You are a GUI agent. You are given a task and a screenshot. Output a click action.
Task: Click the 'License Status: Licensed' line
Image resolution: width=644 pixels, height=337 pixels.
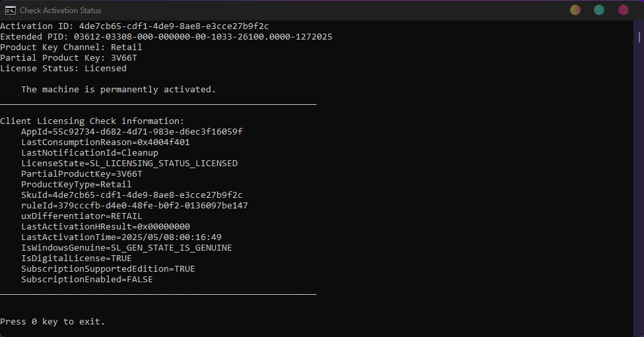click(x=63, y=68)
